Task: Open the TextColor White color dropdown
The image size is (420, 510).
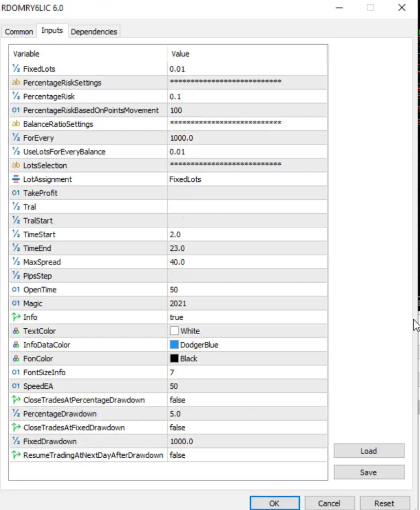Action: click(247, 331)
